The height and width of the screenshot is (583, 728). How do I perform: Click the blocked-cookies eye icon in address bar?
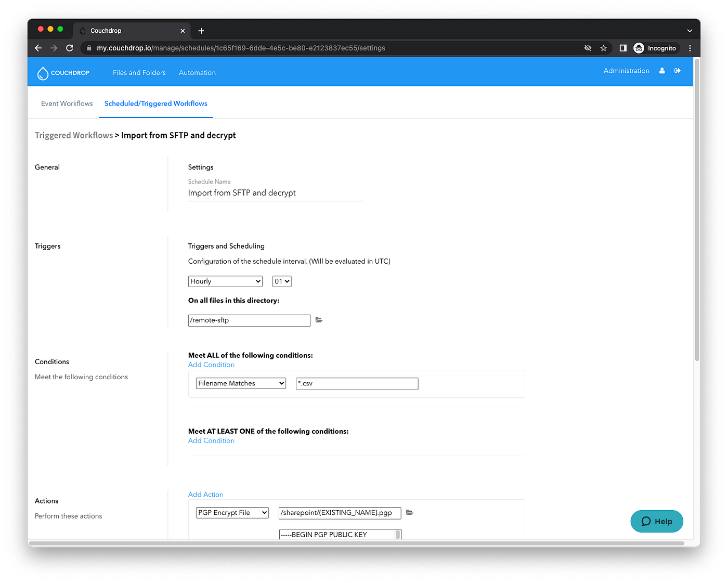[588, 48]
